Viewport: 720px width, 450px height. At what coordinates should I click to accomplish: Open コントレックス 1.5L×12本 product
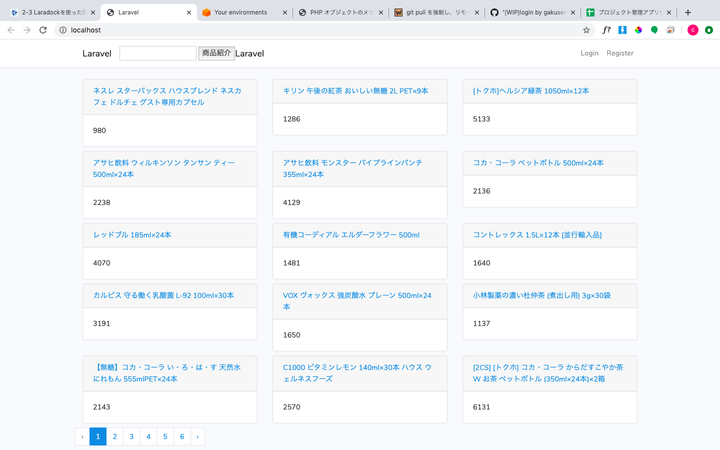tap(537, 235)
